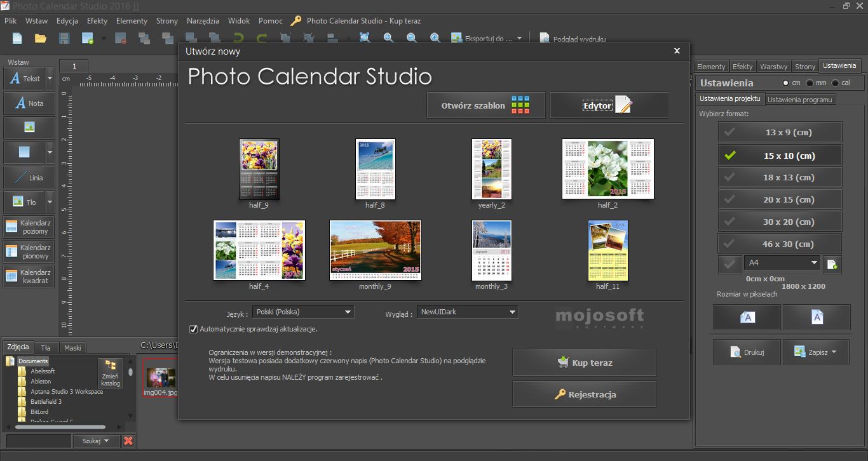Click the landscape orientation page icon
The image size is (868, 461).
point(747,317)
